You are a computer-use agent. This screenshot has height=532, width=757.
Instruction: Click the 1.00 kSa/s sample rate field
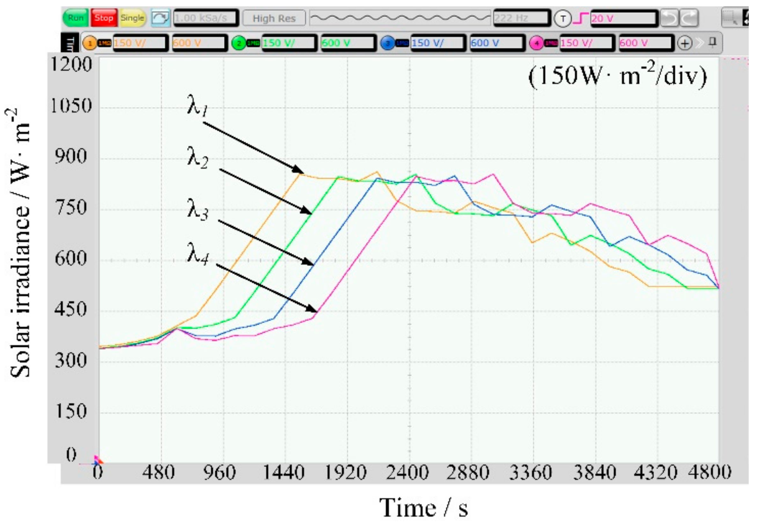click(x=206, y=18)
